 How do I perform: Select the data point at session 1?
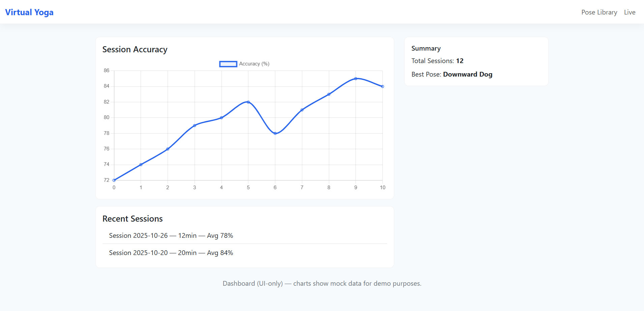(x=141, y=165)
